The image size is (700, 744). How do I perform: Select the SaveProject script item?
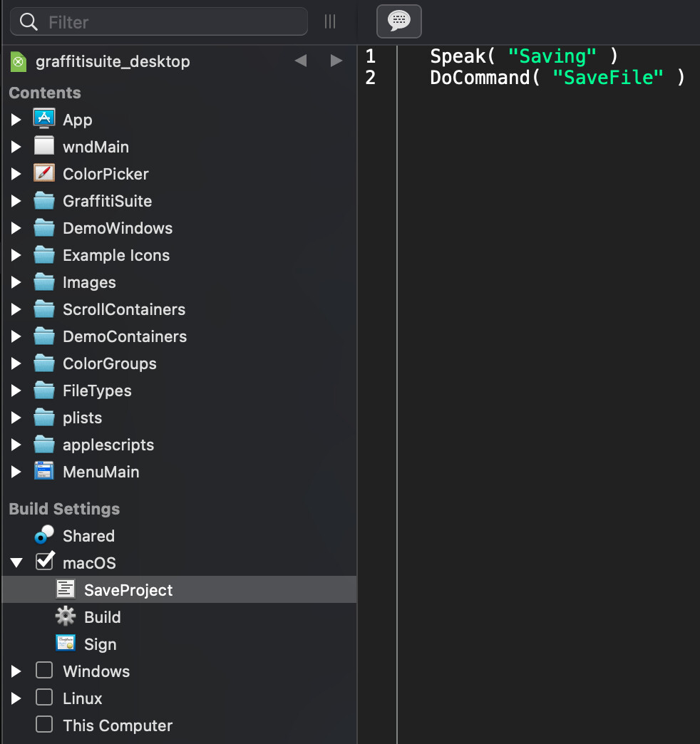pyautogui.click(x=180, y=590)
